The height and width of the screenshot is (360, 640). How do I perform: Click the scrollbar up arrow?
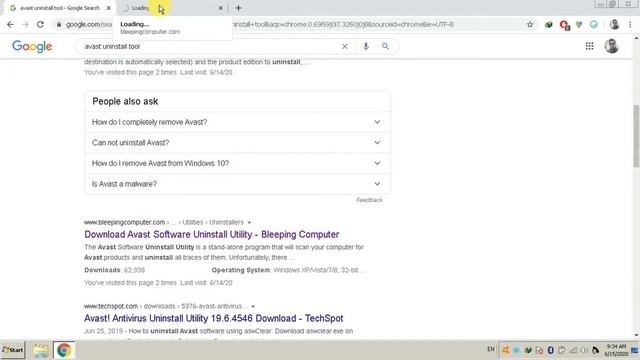[x=636, y=38]
